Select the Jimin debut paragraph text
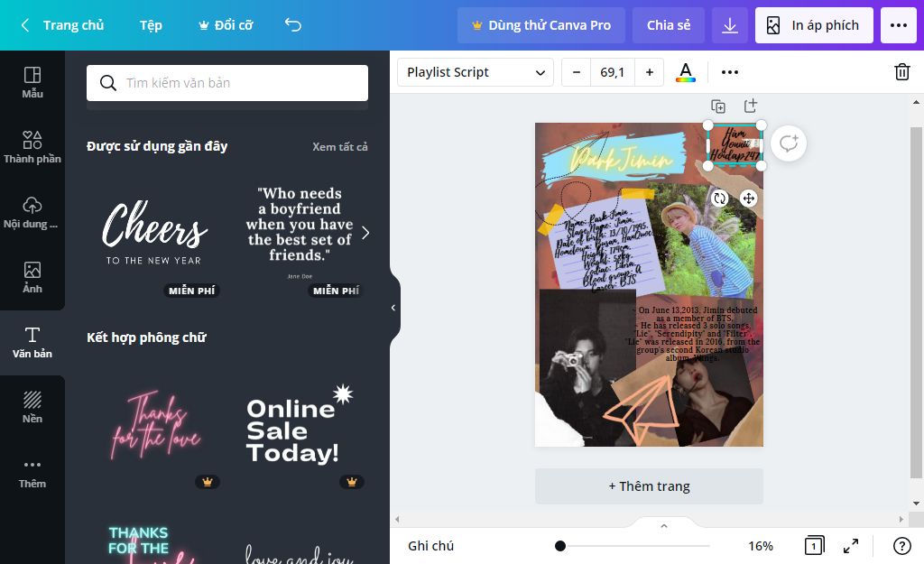The width and height of the screenshot is (924, 564). point(694,334)
